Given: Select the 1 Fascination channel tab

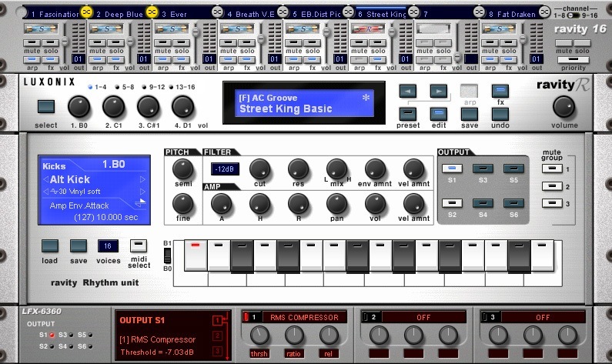Looking at the screenshot, I should tap(55, 14).
